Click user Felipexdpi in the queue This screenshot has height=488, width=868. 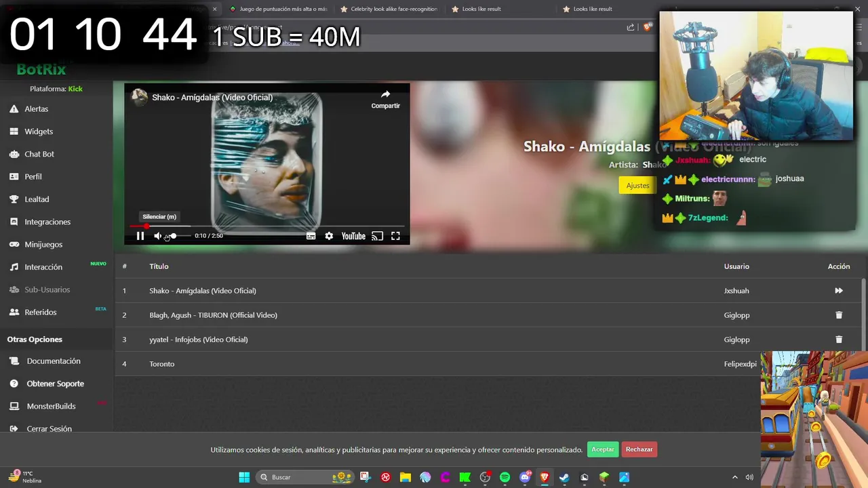[x=740, y=364]
